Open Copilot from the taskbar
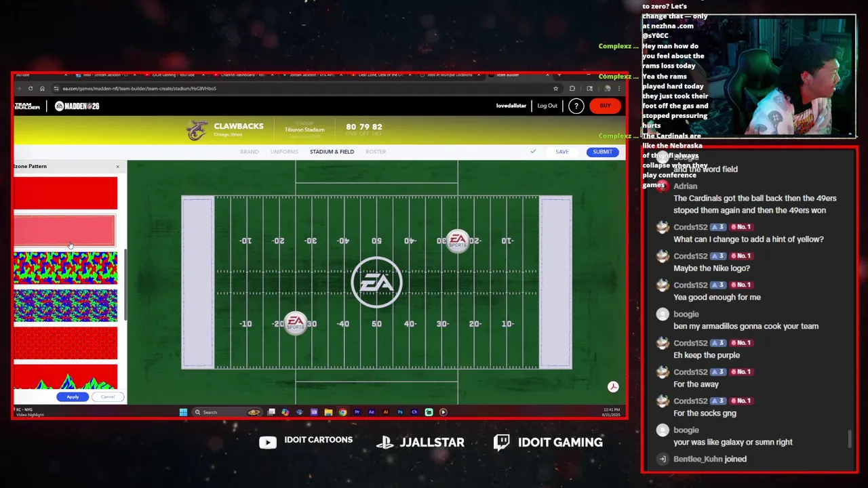This screenshot has width=868, height=488. point(285,412)
